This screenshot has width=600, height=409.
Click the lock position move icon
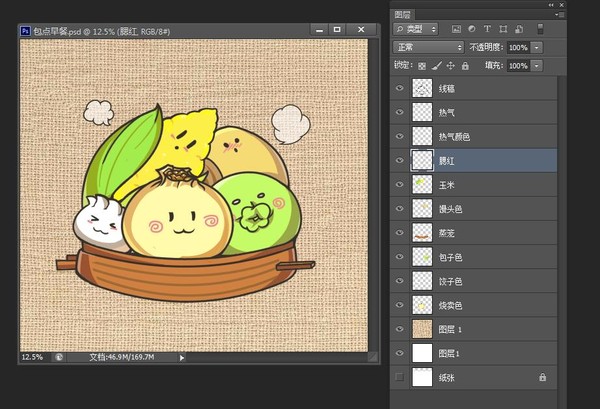451,66
